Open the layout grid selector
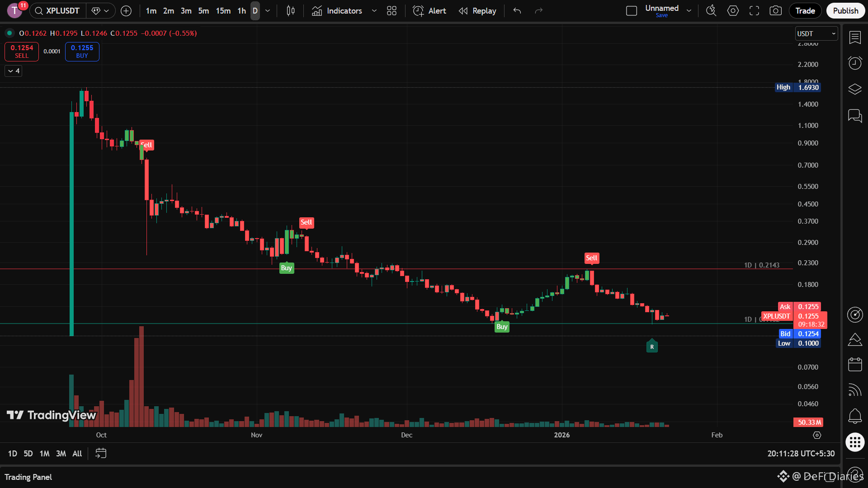This screenshot has height=488, width=868. (392, 11)
